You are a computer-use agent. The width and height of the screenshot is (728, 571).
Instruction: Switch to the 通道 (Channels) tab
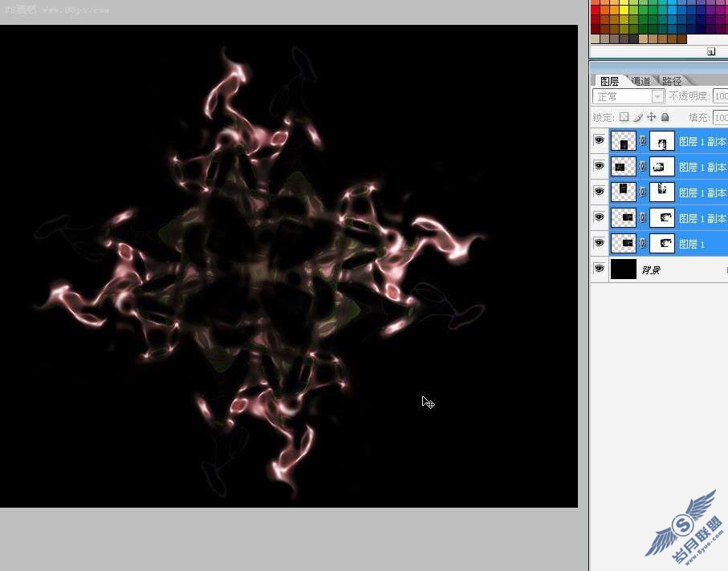click(641, 81)
